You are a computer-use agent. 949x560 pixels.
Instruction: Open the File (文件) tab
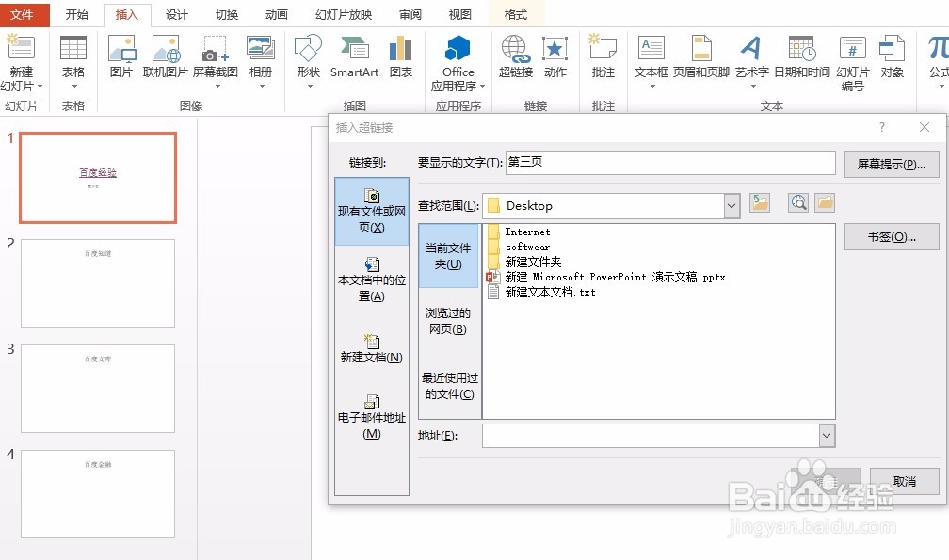tap(22, 14)
